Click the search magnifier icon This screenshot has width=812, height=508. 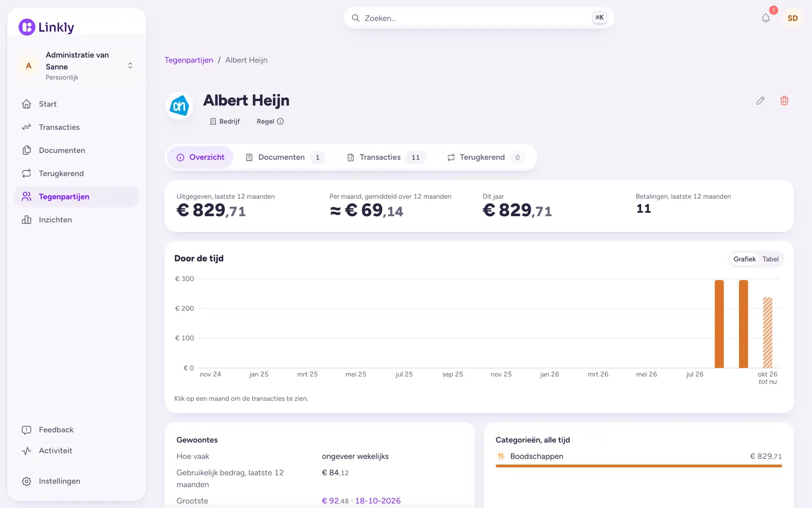point(356,18)
